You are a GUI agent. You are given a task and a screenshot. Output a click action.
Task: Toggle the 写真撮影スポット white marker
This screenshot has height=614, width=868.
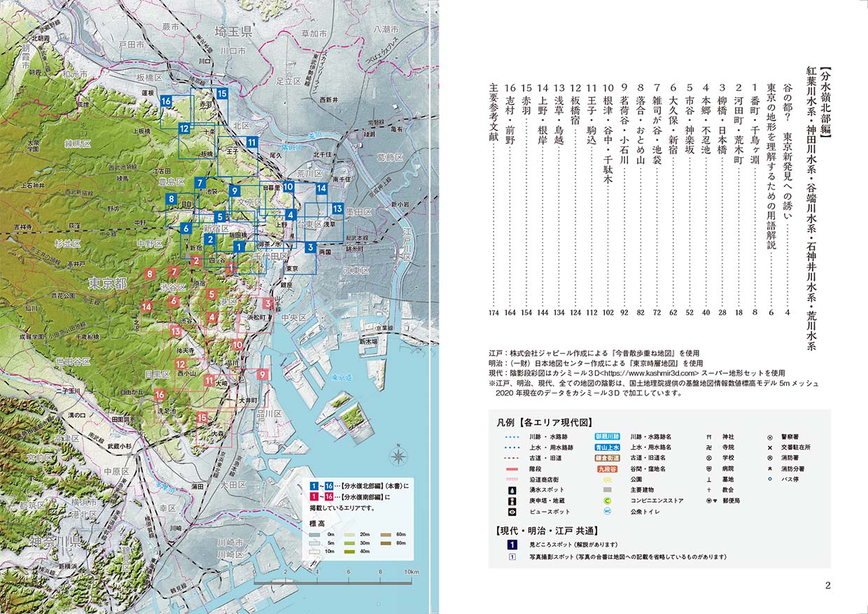pos(512,557)
